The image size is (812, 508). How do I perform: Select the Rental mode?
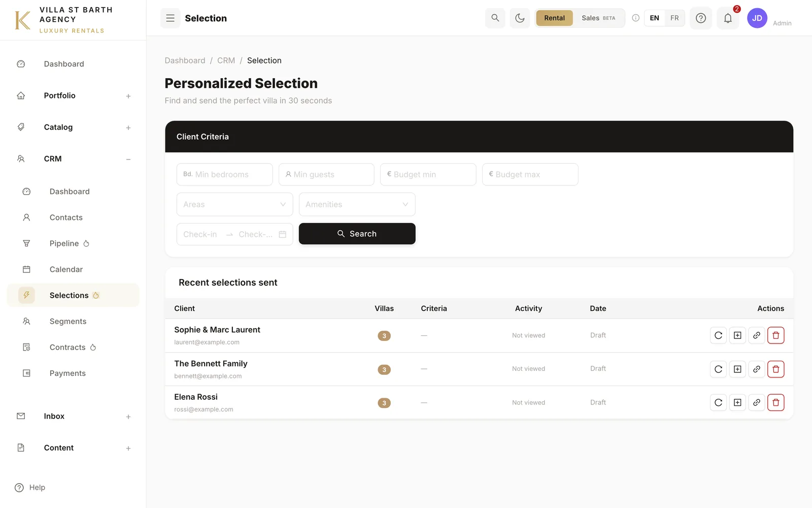(554, 18)
